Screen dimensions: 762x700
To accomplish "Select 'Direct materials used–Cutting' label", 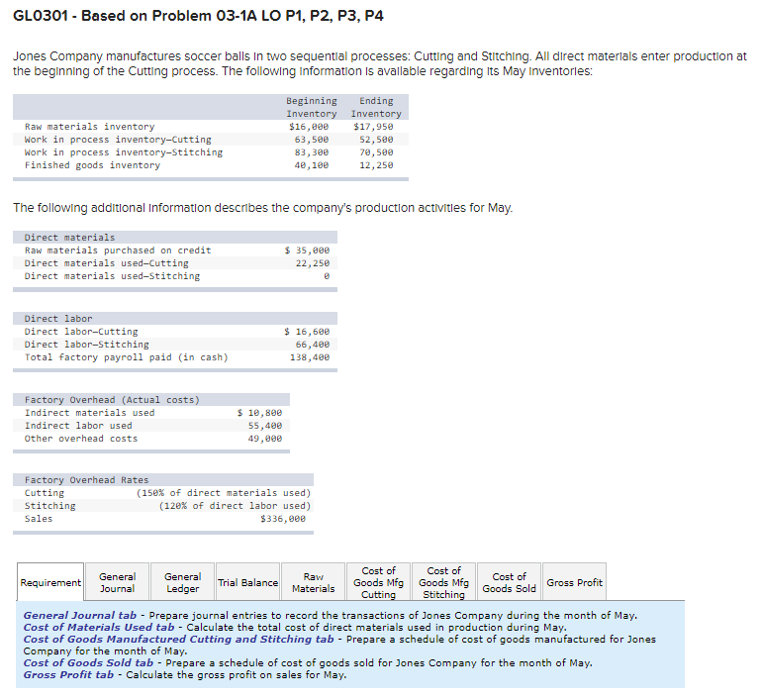I will point(107,263).
